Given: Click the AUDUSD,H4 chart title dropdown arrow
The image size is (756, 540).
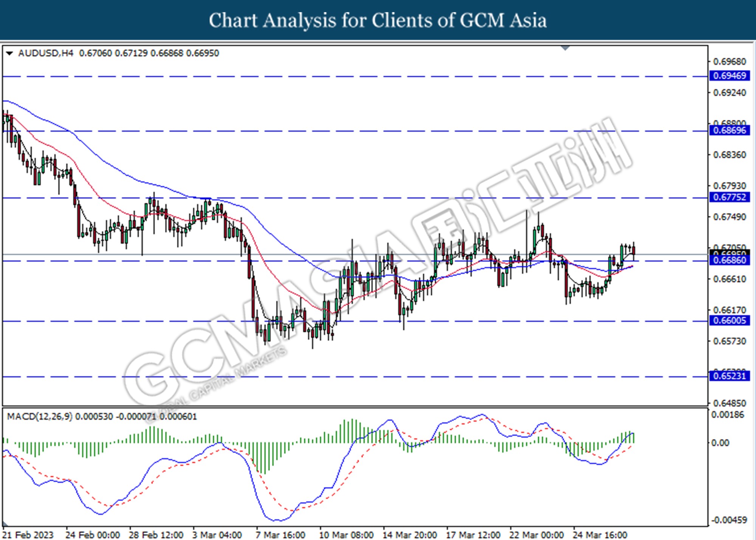Looking at the screenshot, I should click(9, 53).
